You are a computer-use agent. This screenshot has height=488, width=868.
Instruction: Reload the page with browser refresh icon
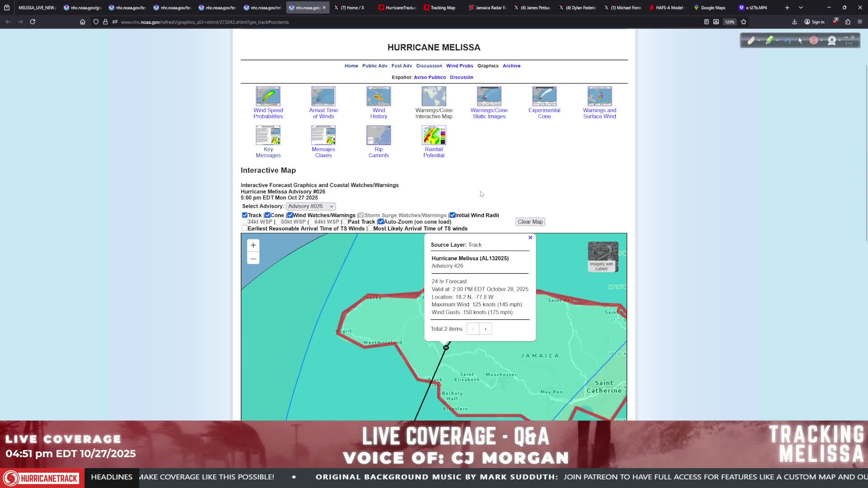coord(33,22)
